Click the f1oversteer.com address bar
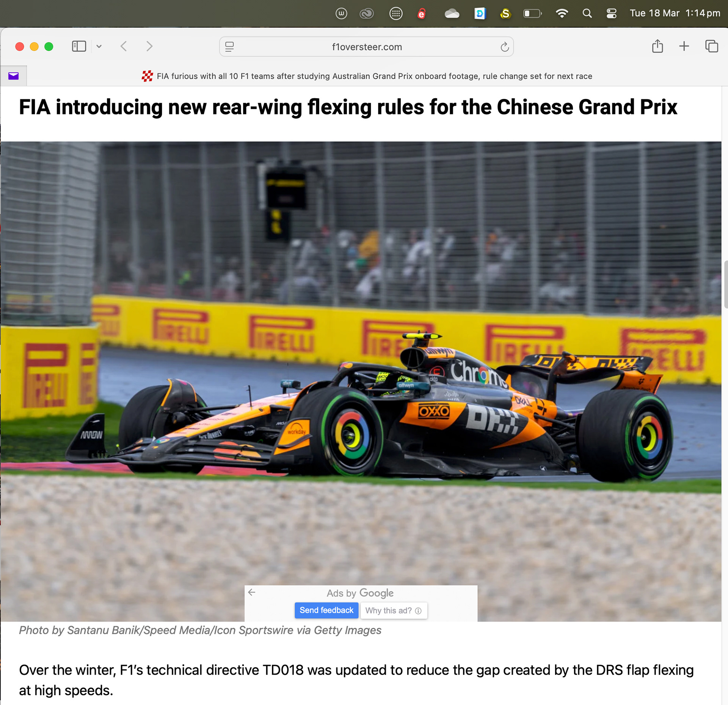The height and width of the screenshot is (705, 728). point(366,47)
